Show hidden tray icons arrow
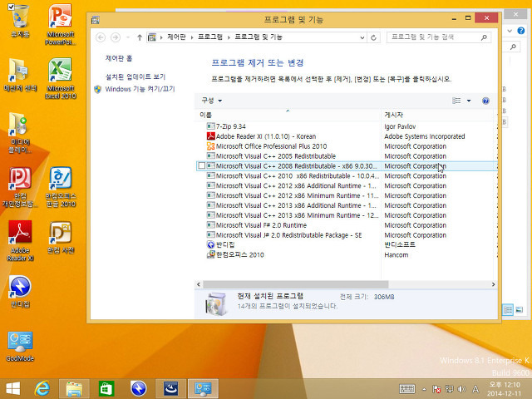 click(424, 389)
